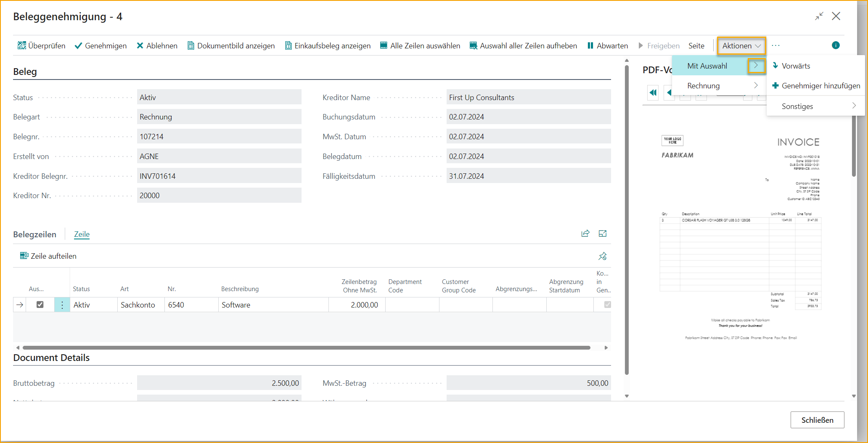Click the Schließen button
The width and height of the screenshot is (868, 443).
817,420
